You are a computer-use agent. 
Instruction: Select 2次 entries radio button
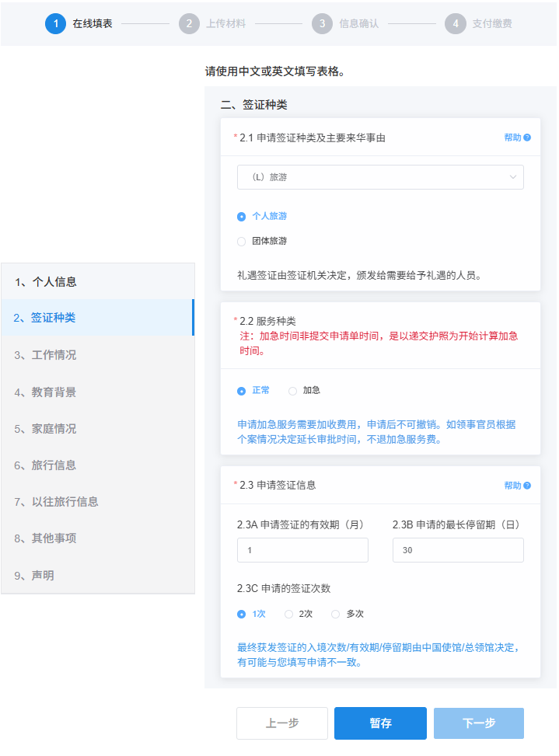coord(289,614)
